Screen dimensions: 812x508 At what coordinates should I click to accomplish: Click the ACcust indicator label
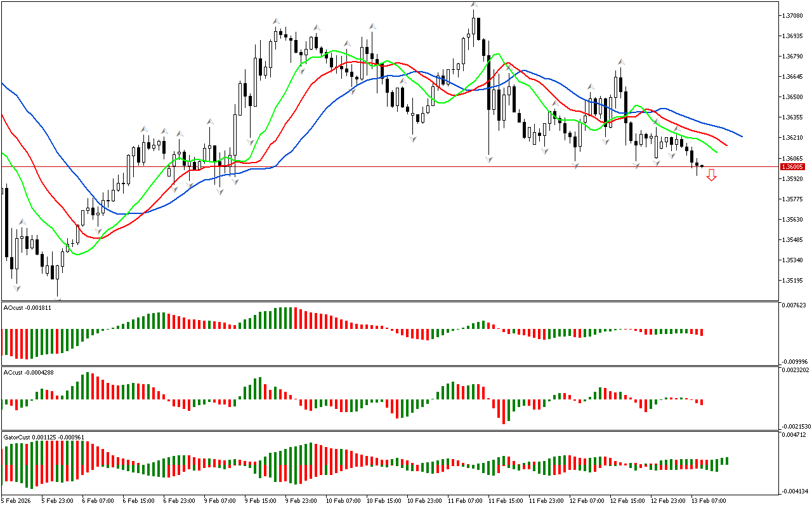coord(29,372)
